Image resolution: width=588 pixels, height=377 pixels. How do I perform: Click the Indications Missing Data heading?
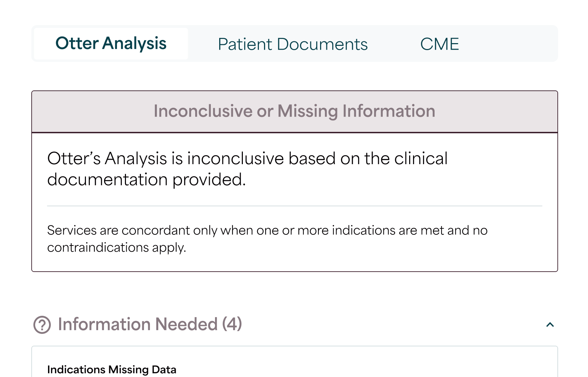point(112,369)
